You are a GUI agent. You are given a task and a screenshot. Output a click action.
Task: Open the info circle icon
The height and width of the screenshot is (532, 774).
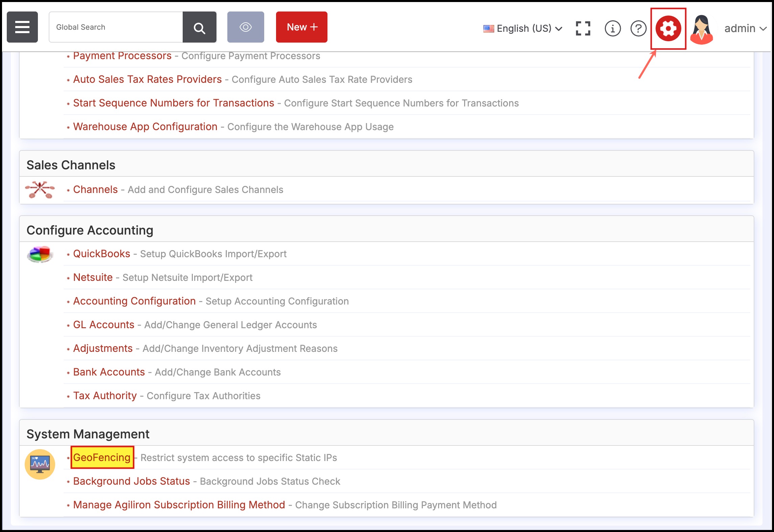coord(612,28)
